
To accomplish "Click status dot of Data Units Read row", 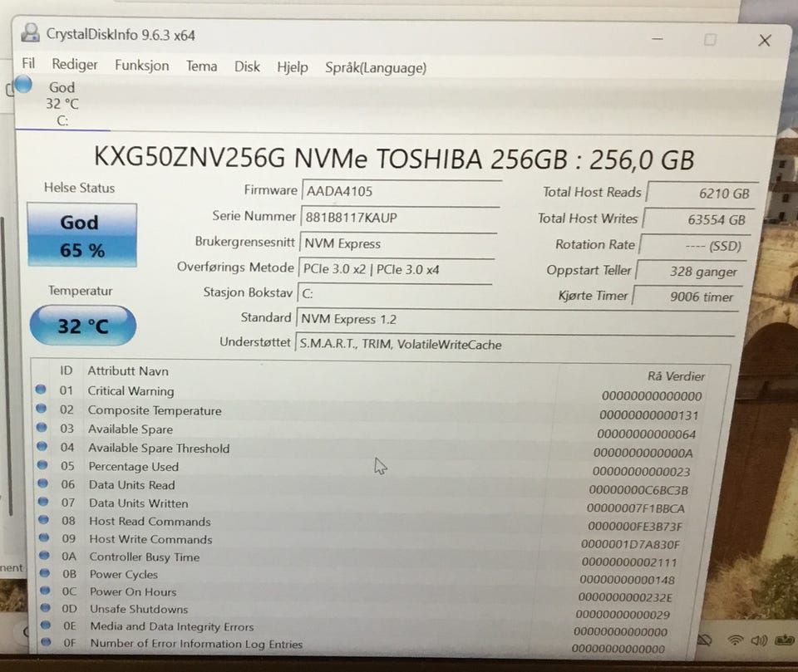I will (x=42, y=483).
